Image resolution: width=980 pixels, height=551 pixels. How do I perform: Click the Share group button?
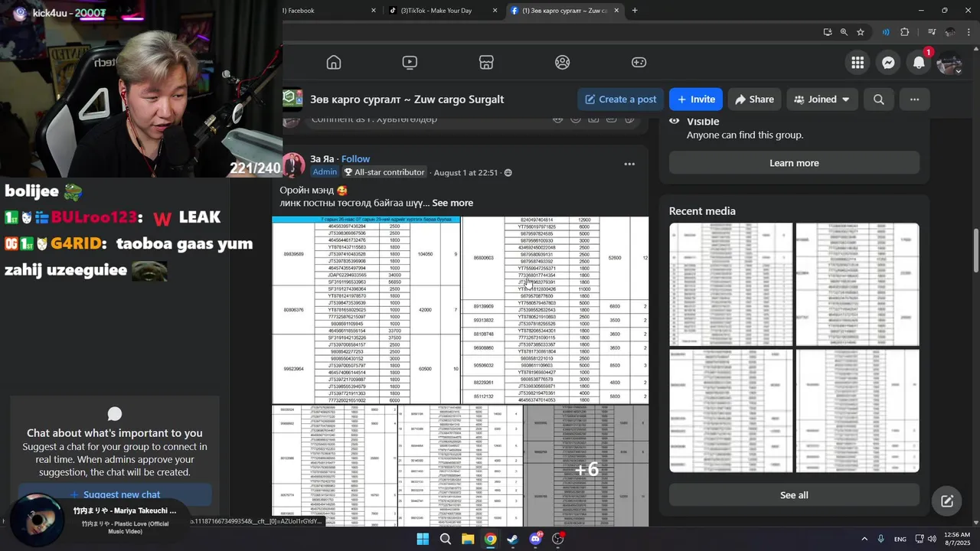(x=754, y=99)
